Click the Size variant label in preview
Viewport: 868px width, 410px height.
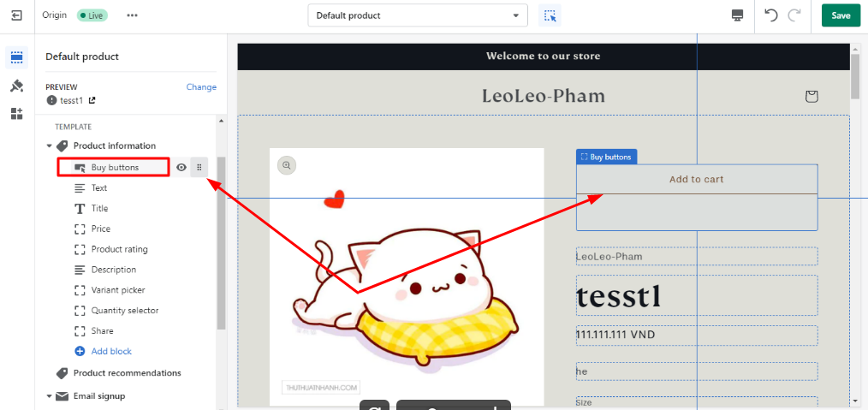pos(584,403)
